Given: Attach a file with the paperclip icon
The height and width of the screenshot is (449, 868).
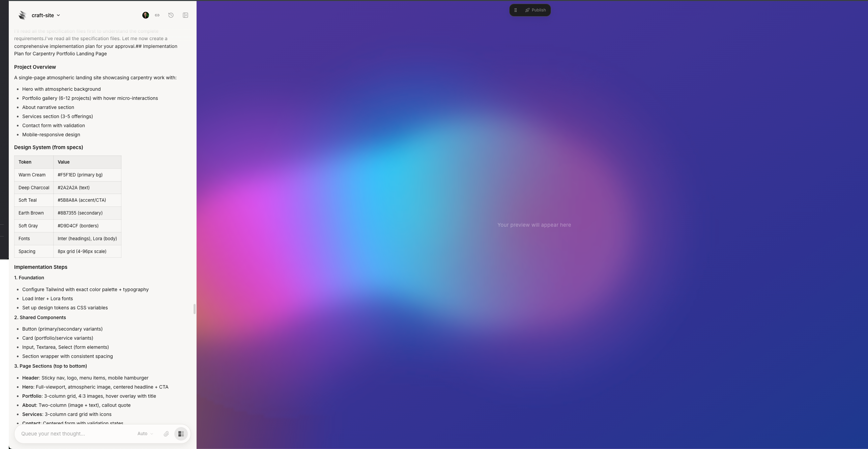Looking at the screenshot, I should click(x=166, y=434).
